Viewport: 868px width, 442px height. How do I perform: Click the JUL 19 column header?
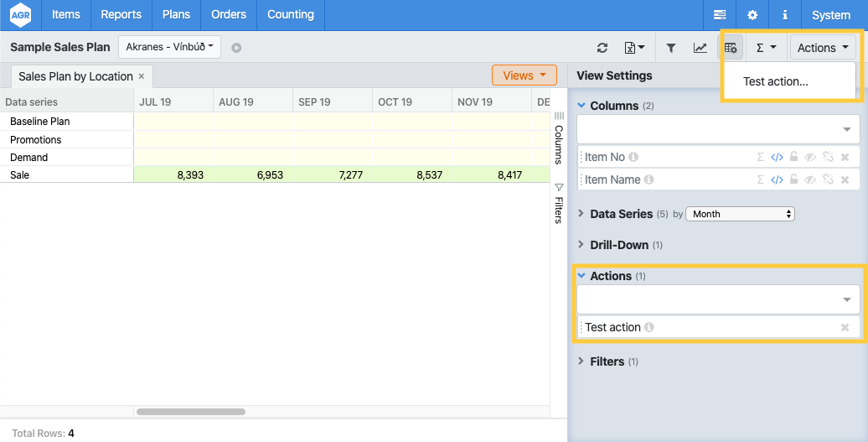coord(173,102)
